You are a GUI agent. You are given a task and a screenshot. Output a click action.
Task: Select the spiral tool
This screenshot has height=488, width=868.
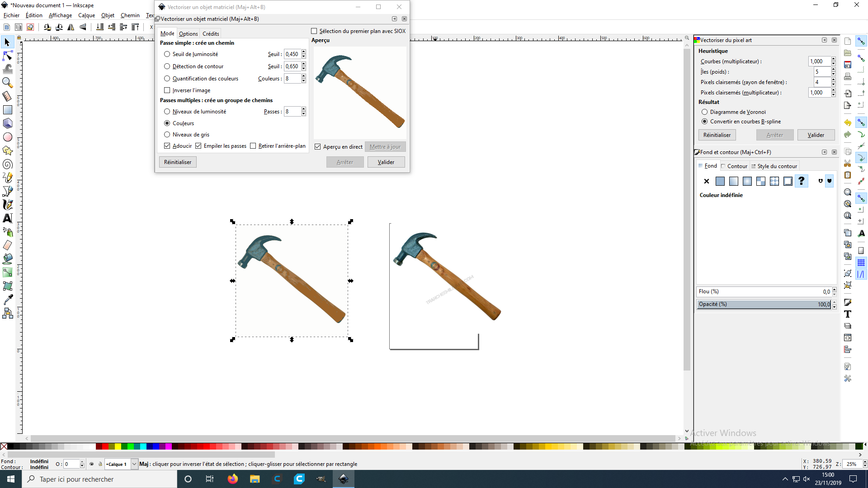coord(7,164)
